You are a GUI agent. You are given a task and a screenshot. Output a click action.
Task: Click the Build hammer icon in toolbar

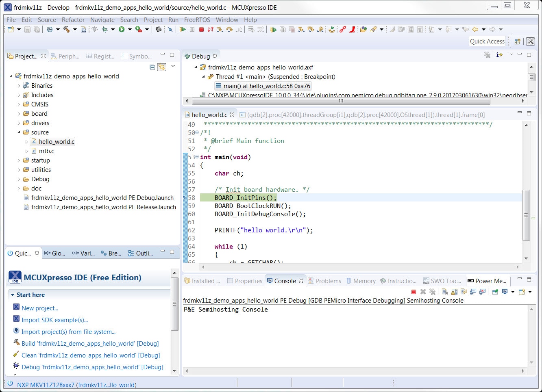click(67, 29)
